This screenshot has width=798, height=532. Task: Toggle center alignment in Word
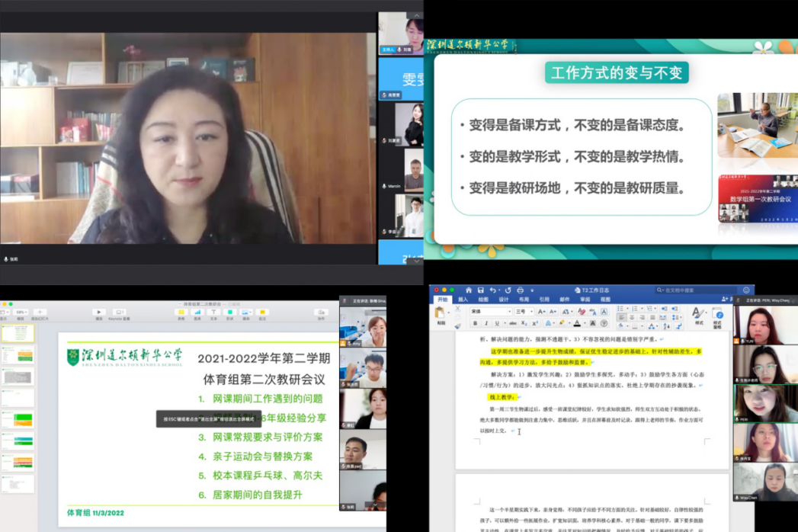[x=632, y=317]
